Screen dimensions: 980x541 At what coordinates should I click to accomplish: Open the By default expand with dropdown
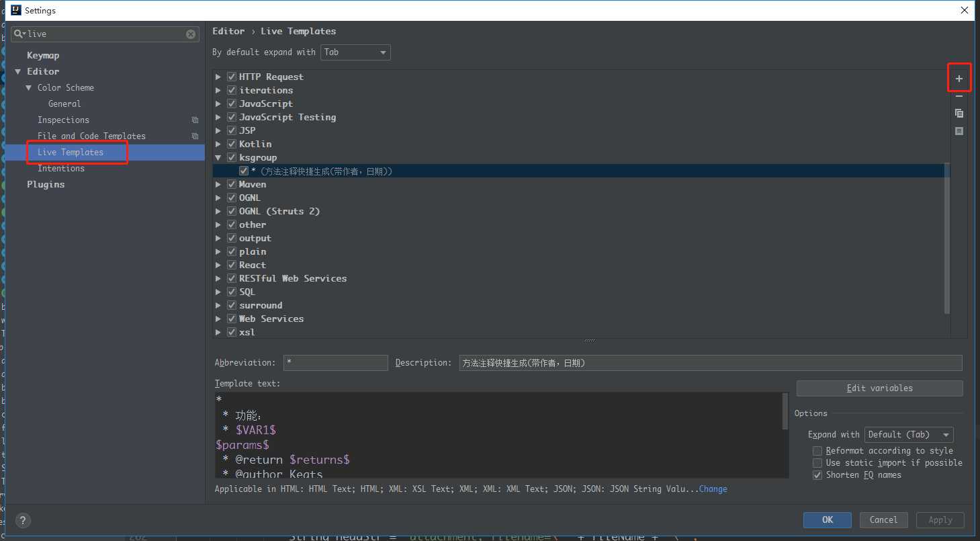[x=355, y=52]
